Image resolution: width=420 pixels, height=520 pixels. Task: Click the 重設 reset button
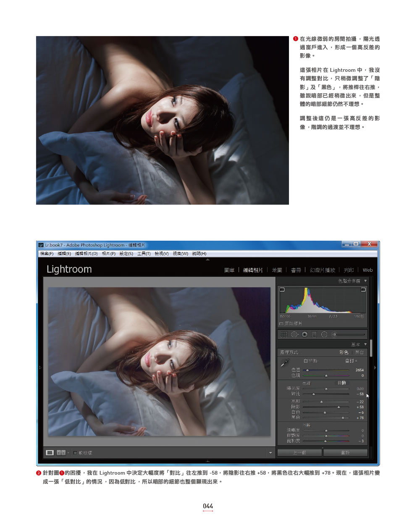tap(345, 453)
